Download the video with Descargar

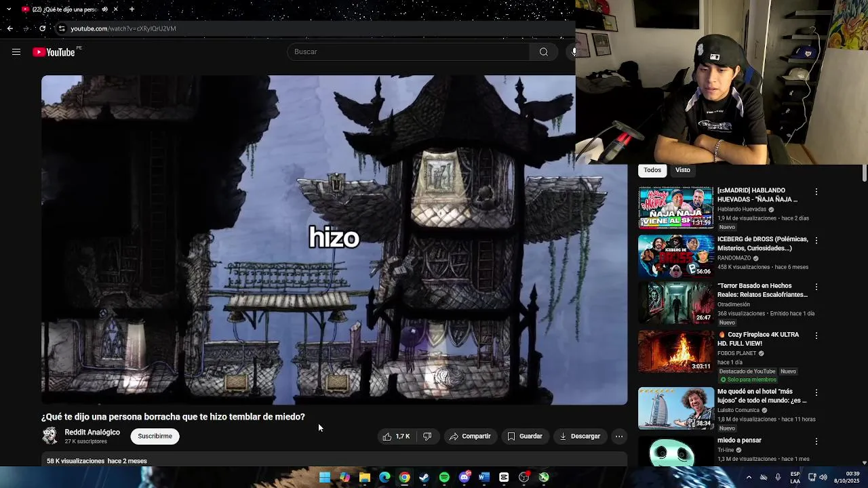(580, 436)
